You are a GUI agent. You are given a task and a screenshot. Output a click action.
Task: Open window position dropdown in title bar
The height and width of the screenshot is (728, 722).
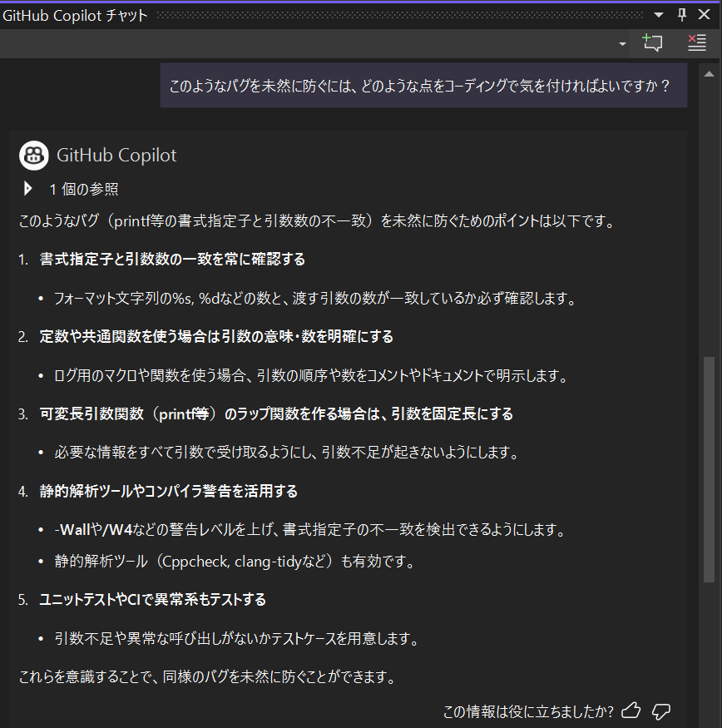659,15
